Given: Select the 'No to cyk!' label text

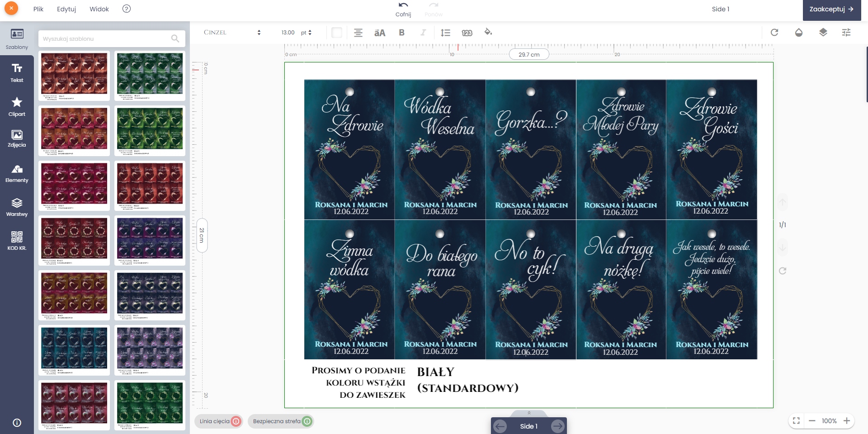Looking at the screenshot, I should (530, 260).
